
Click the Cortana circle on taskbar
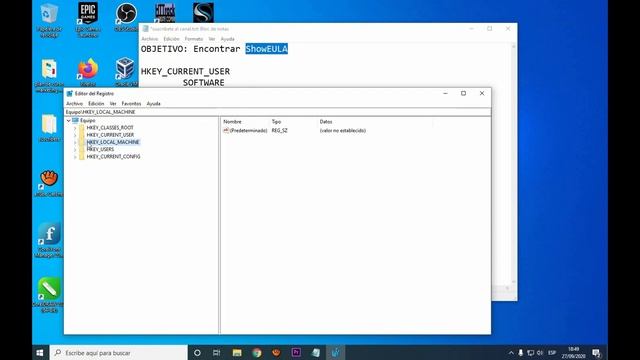(x=197, y=353)
